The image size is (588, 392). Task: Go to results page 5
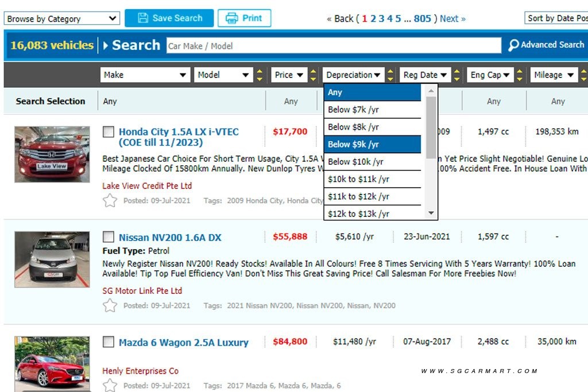[x=399, y=18]
